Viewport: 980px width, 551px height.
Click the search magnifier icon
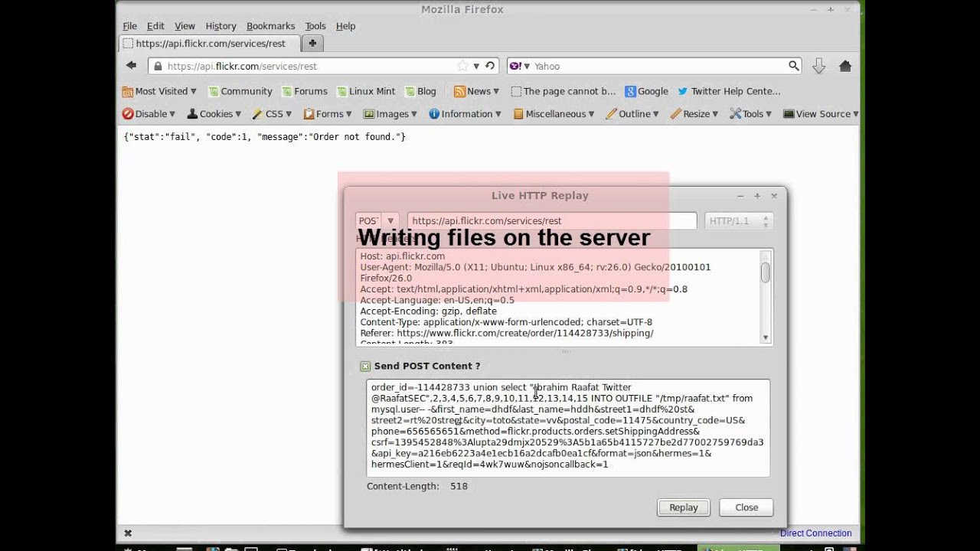click(794, 66)
